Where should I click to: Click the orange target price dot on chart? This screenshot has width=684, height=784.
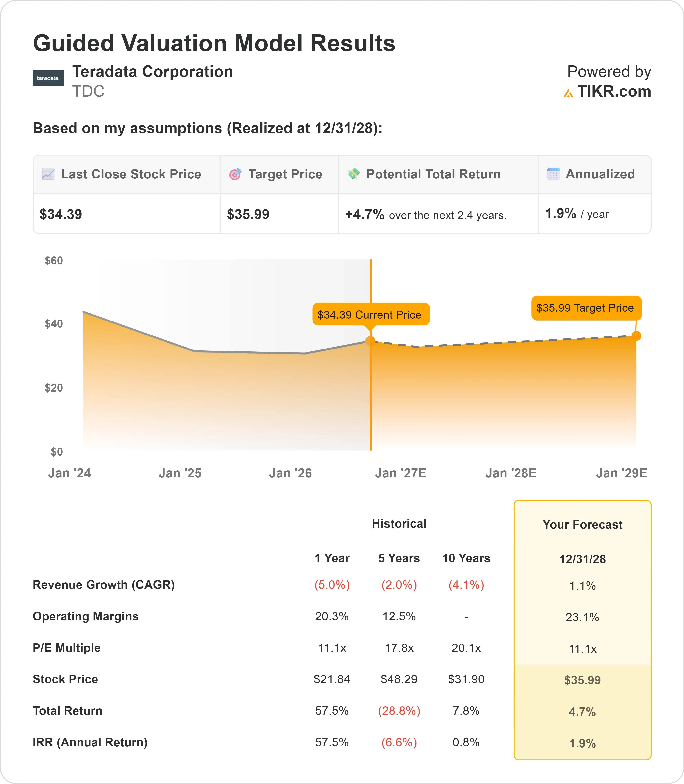click(636, 336)
